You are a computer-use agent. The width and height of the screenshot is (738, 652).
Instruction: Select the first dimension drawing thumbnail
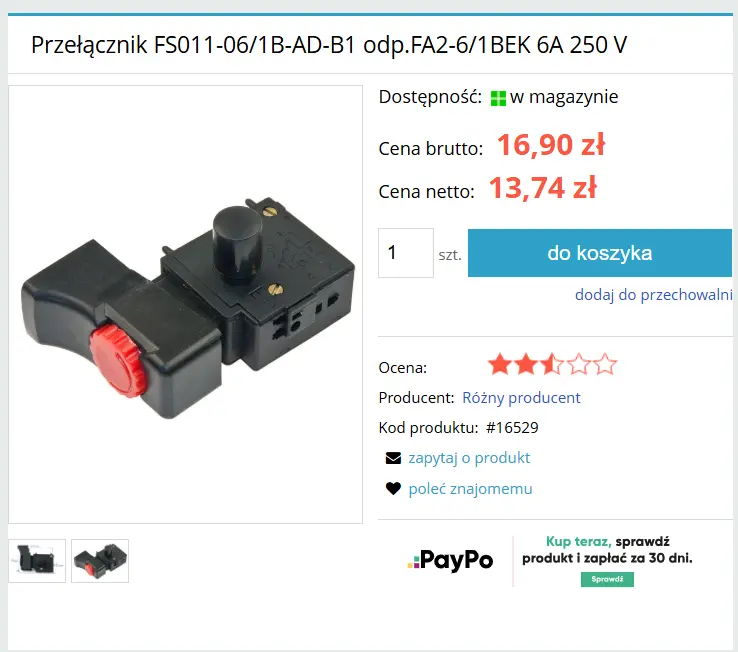pos(37,561)
